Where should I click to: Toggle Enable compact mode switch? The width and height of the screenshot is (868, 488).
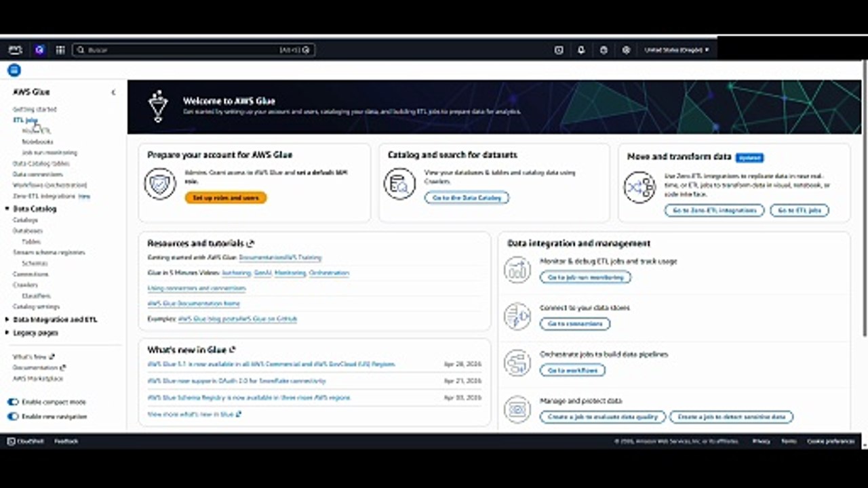point(13,402)
